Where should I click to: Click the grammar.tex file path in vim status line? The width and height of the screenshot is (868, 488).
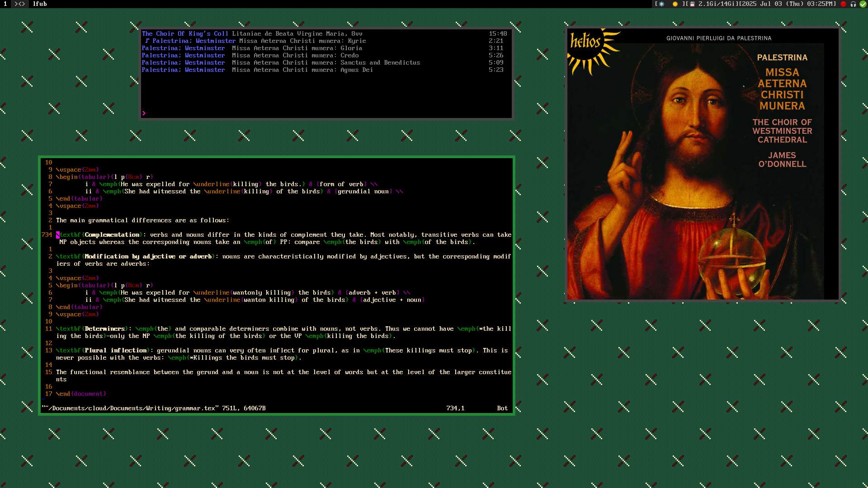click(x=130, y=408)
